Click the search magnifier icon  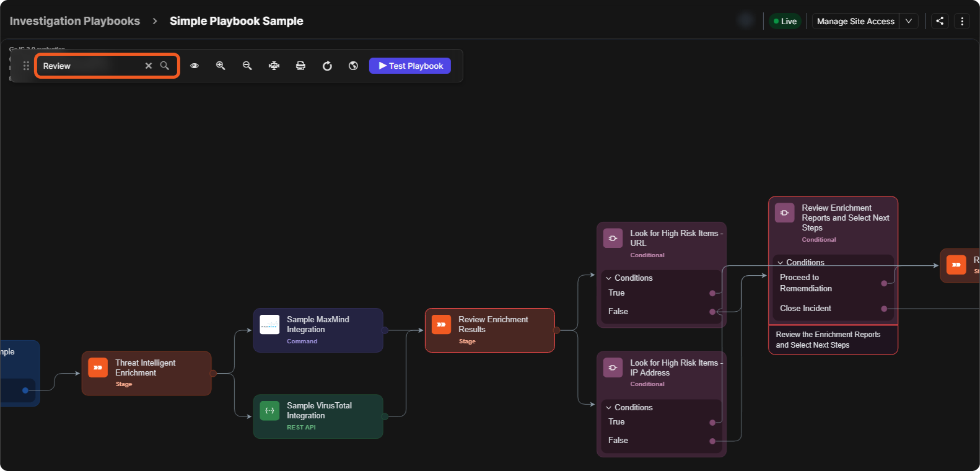[165, 66]
